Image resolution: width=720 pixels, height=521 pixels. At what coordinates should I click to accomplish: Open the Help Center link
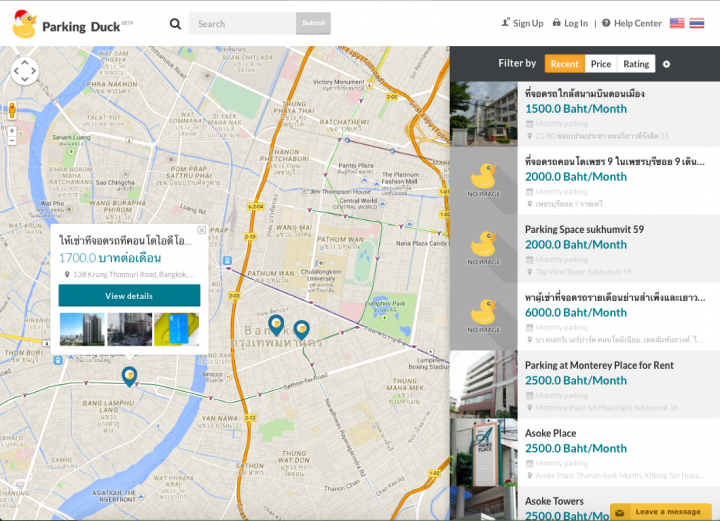632,23
